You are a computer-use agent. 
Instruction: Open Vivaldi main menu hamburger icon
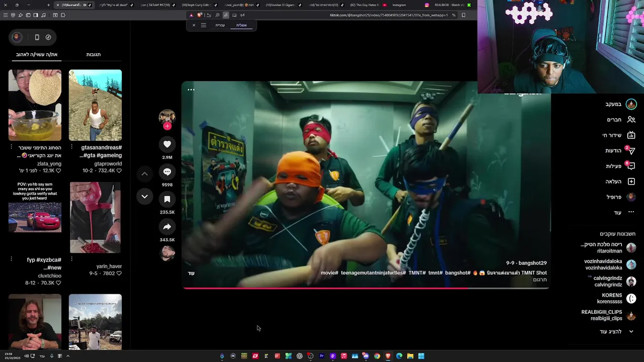pos(6,15)
